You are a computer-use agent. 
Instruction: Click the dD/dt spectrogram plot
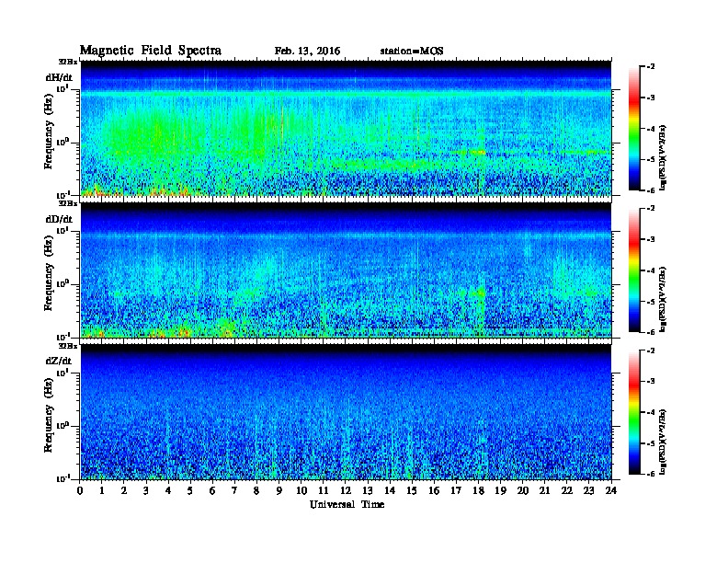click(346, 270)
